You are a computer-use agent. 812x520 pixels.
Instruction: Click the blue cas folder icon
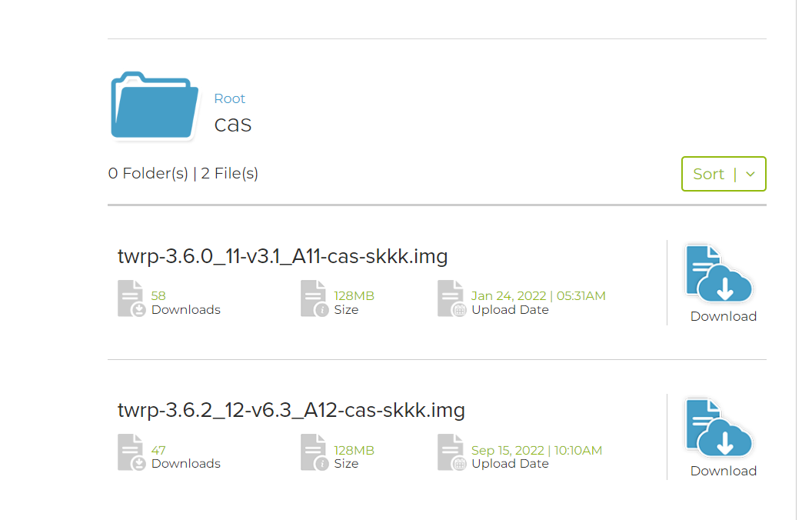tap(155, 105)
